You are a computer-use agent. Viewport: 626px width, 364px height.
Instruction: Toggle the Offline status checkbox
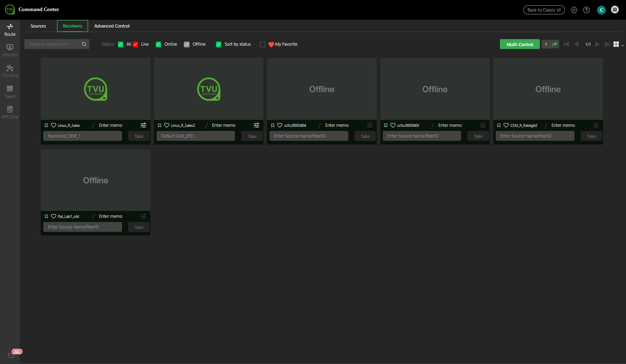click(x=187, y=44)
